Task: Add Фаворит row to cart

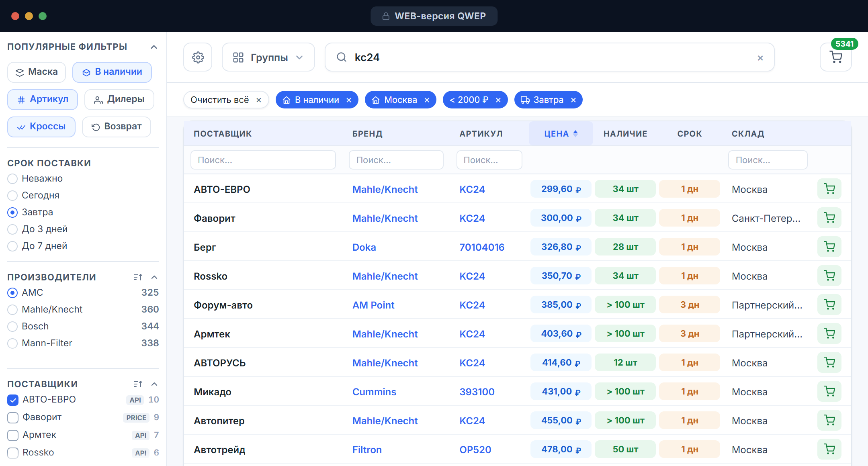Action: coord(829,218)
